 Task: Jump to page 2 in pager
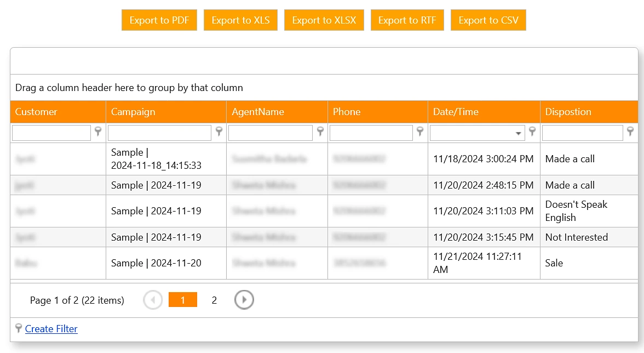[x=214, y=300]
